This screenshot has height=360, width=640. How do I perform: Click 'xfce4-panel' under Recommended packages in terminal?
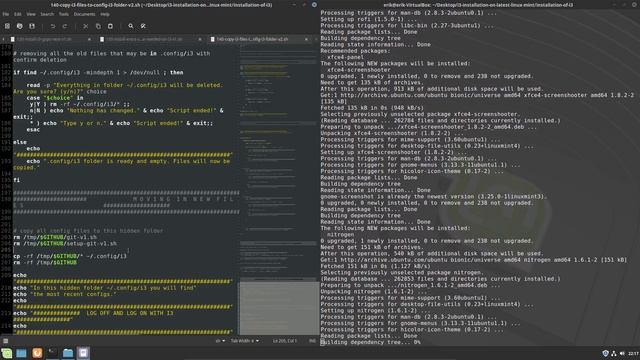point(345,58)
